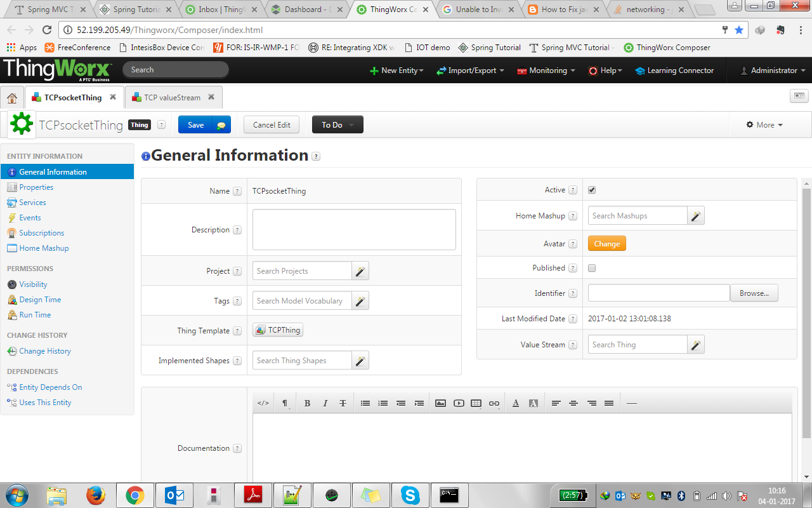The width and height of the screenshot is (812, 508).
Task: Choose the text background color icon
Action: tap(534, 403)
